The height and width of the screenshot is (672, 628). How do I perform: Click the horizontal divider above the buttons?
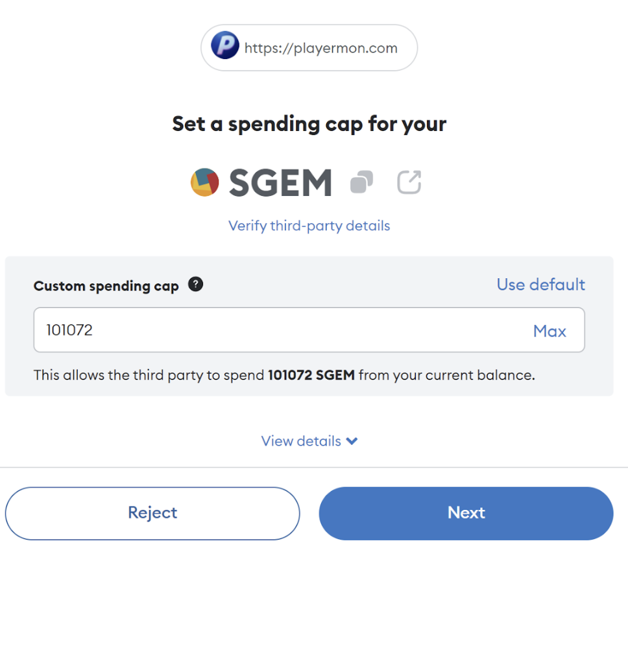click(314, 467)
